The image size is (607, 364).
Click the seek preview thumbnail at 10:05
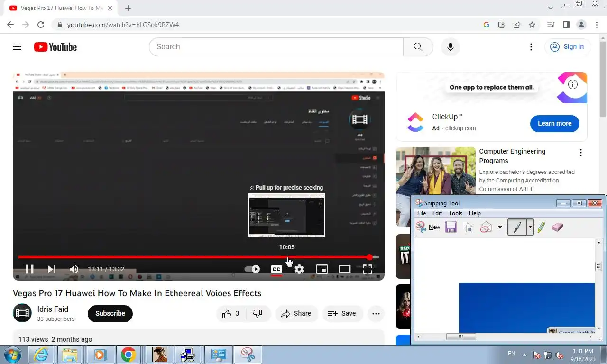tap(287, 215)
